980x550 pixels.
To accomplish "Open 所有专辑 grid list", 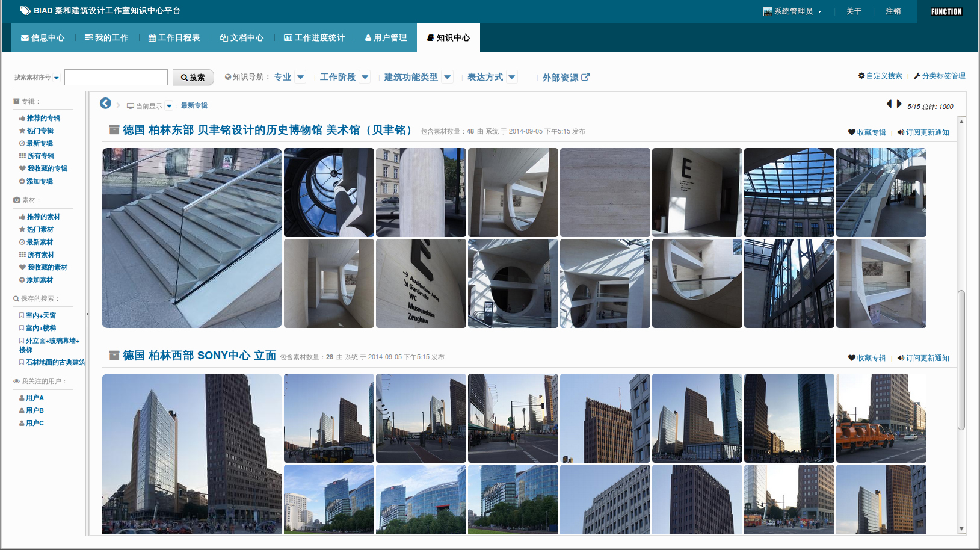I will 36,156.
